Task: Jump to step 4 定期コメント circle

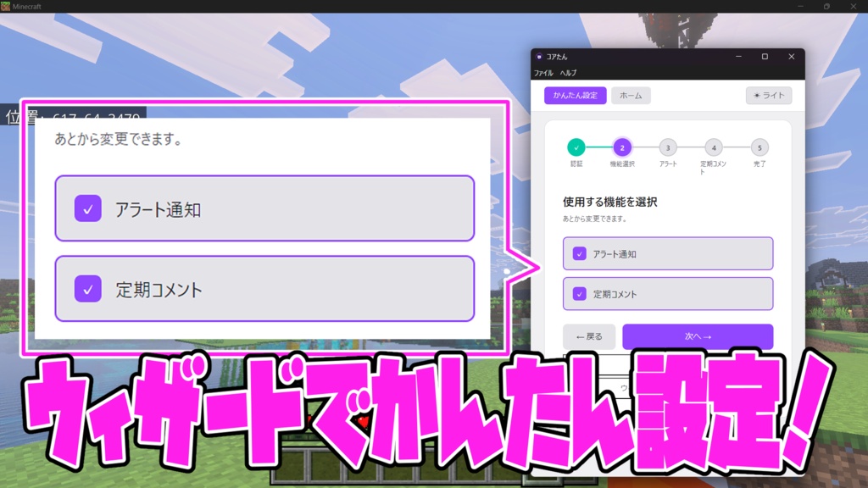Action: (714, 147)
